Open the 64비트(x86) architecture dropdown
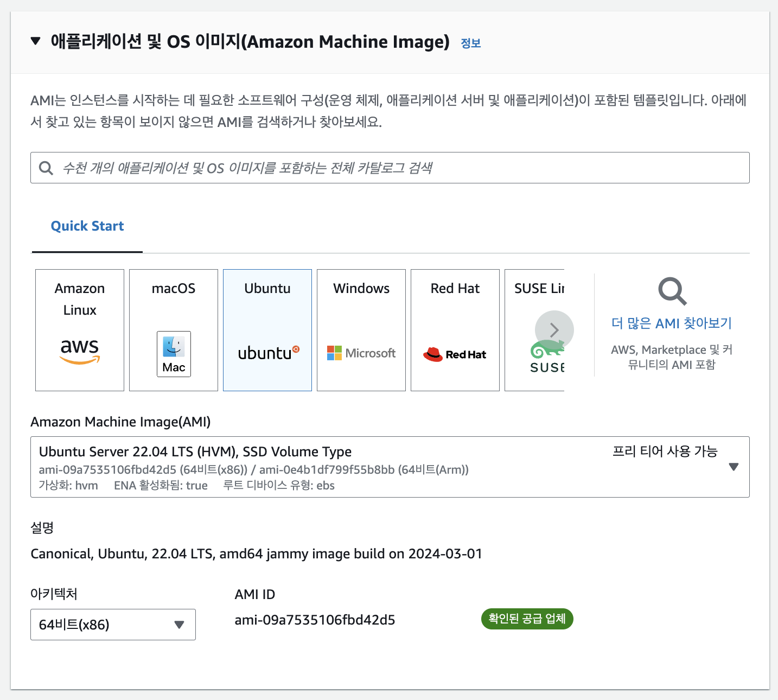778x700 pixels. (113, 625)
